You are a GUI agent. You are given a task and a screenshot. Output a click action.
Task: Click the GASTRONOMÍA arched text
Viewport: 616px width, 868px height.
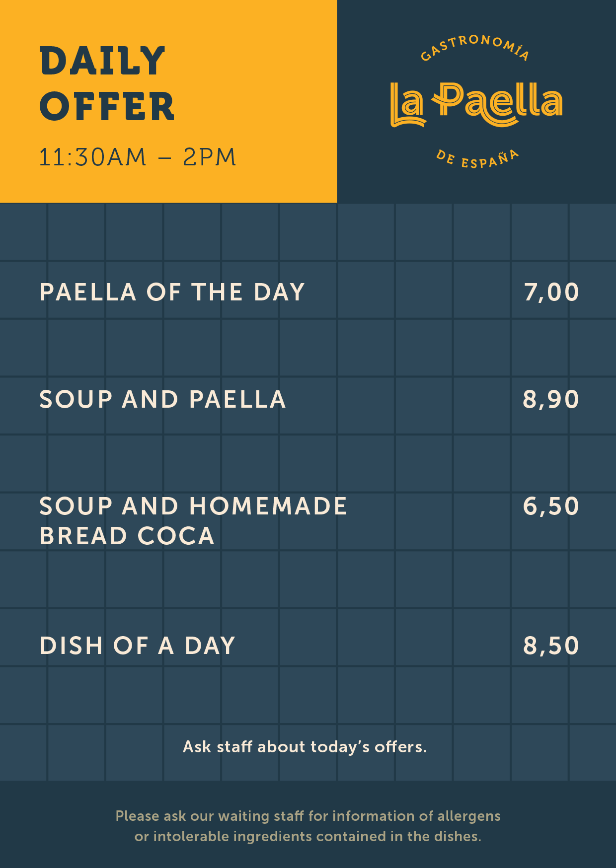tap(475, 48)
